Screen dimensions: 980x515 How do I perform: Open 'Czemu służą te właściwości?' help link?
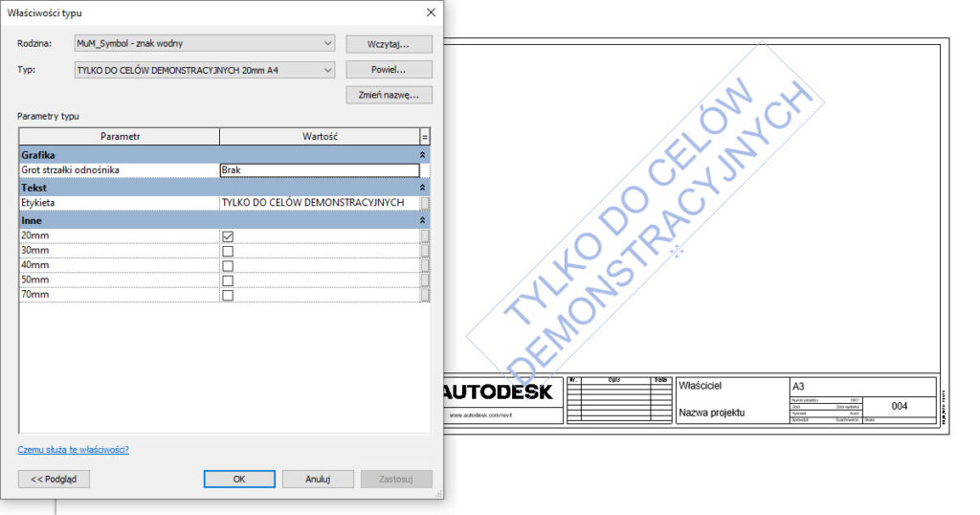click(73, 450)
